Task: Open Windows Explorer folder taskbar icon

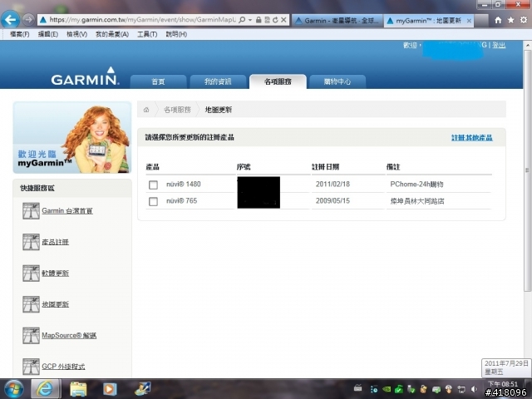Action: pos(78,389)
